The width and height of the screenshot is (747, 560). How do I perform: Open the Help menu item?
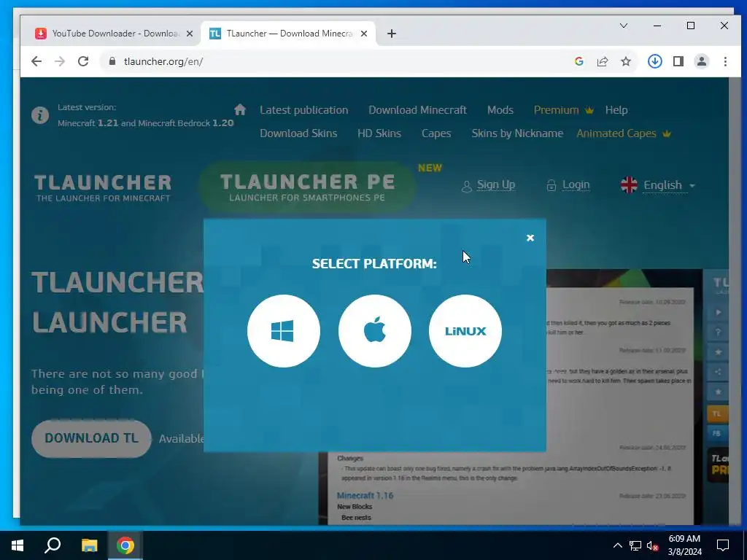(616, 110)
